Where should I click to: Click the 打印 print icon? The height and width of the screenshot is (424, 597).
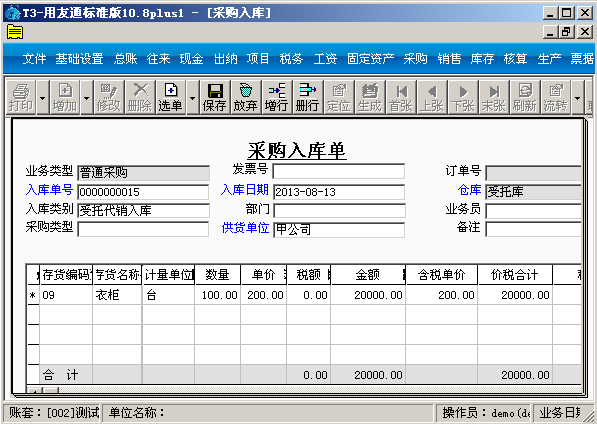[21, 97]
